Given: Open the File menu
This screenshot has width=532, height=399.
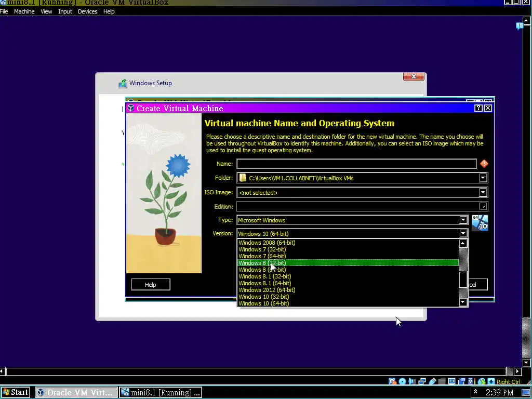Looking at the screenshot, I should click(4, 11).
